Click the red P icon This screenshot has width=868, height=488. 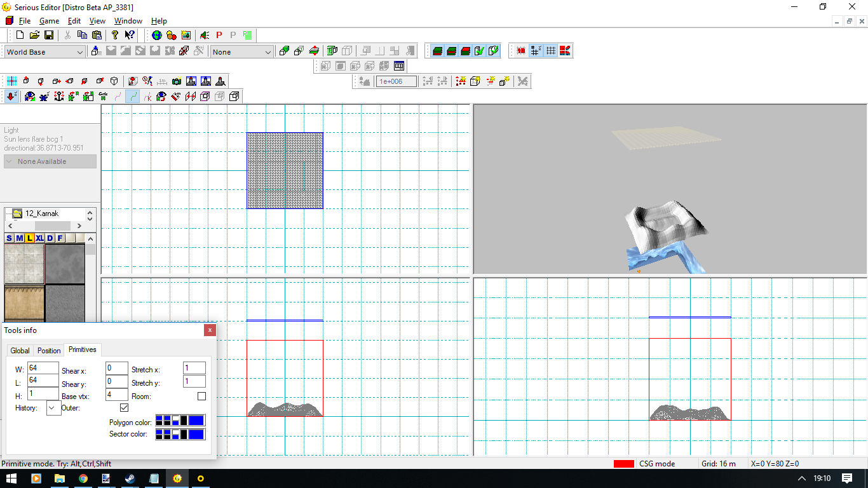point(219,35)
